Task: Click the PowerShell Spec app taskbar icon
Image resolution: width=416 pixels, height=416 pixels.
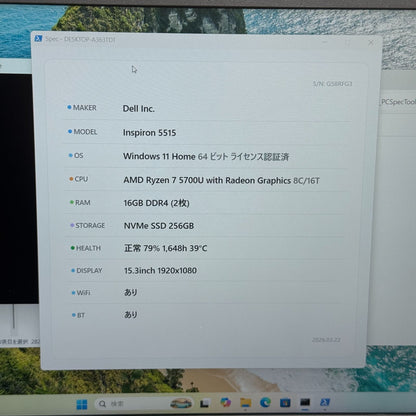Action: (x=325, y=402)
